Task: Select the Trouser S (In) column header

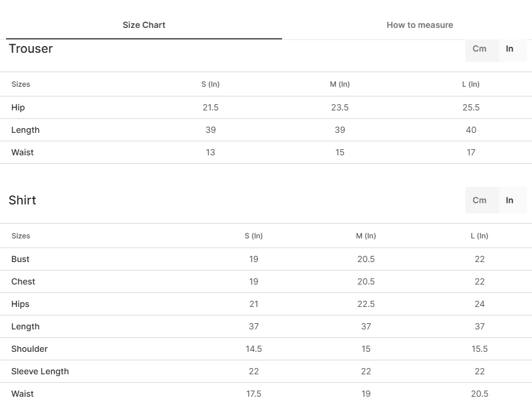Action: pos(210,84)
